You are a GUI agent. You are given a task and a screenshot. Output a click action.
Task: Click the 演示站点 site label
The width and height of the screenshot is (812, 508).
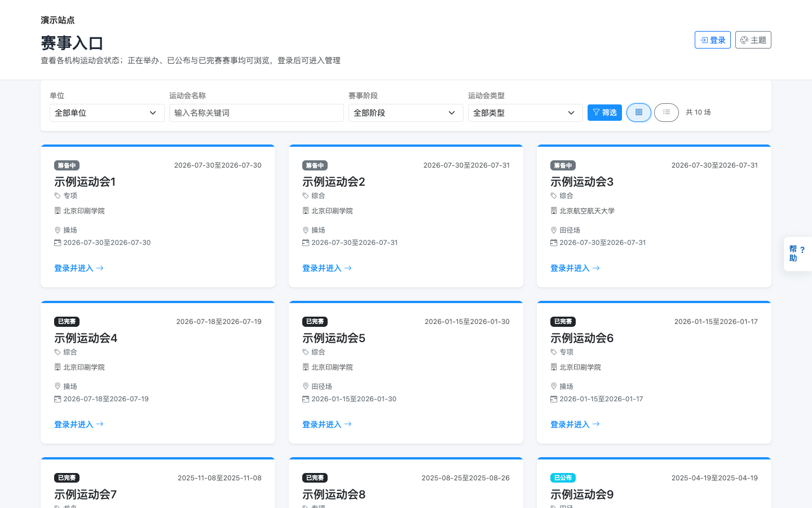[x=58, y=20]
